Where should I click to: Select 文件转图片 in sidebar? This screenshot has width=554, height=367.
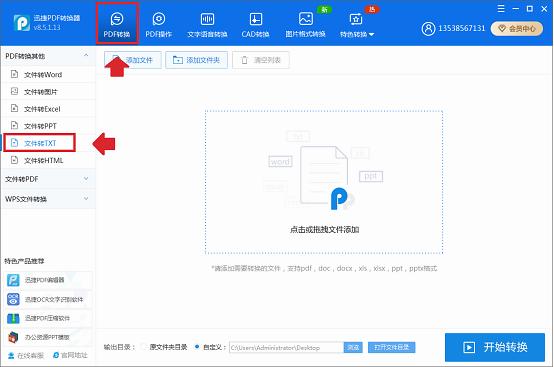(x=48, y=92)
